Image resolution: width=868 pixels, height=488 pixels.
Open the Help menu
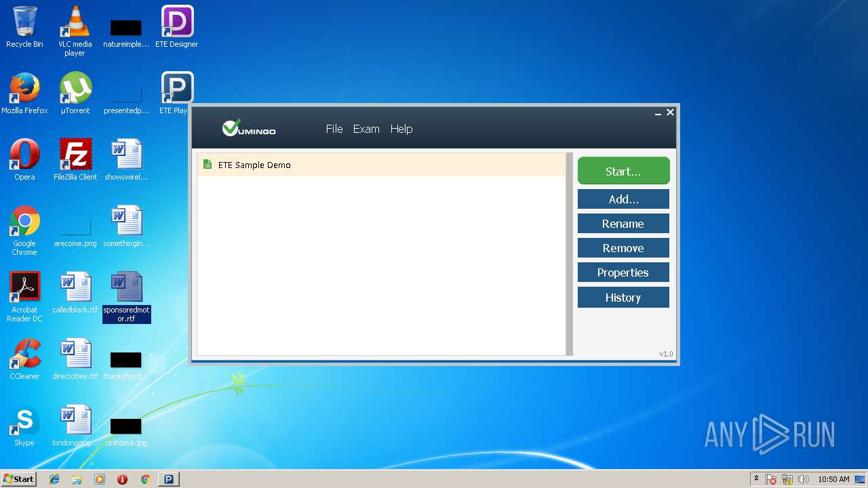click(401, 129)
